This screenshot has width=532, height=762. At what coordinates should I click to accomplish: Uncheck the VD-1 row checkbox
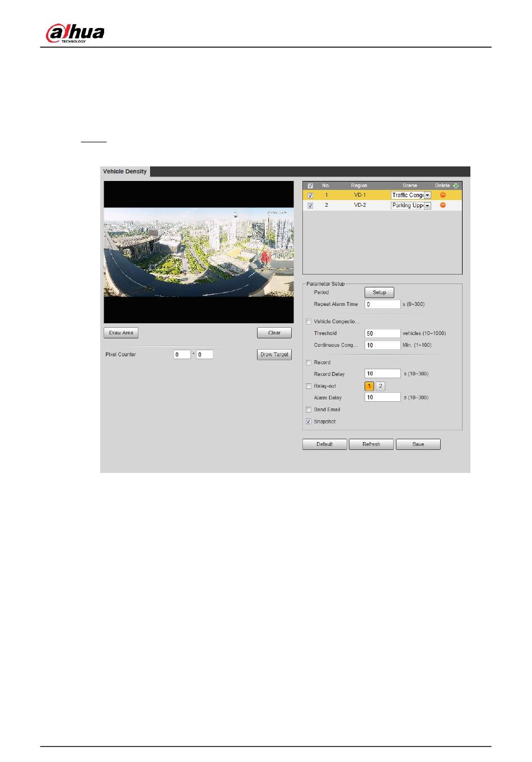point(310,196)
